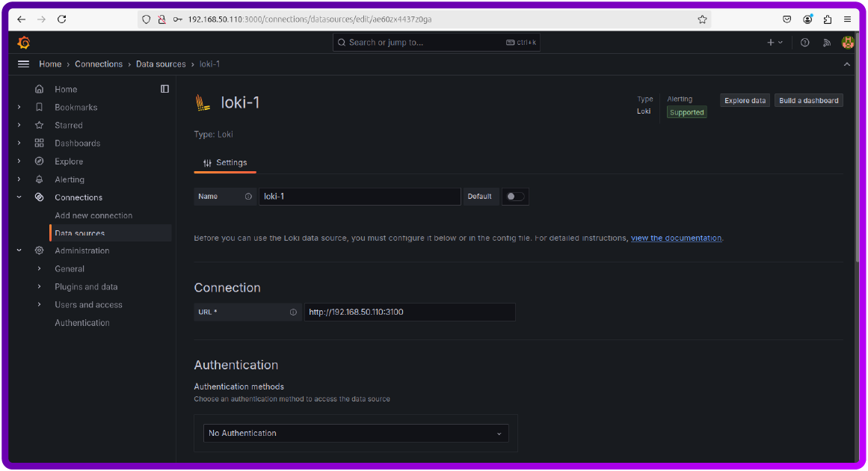Screen dimensions: 868x471
Task: Click the Connections plug icon
Action: [39, 197]
